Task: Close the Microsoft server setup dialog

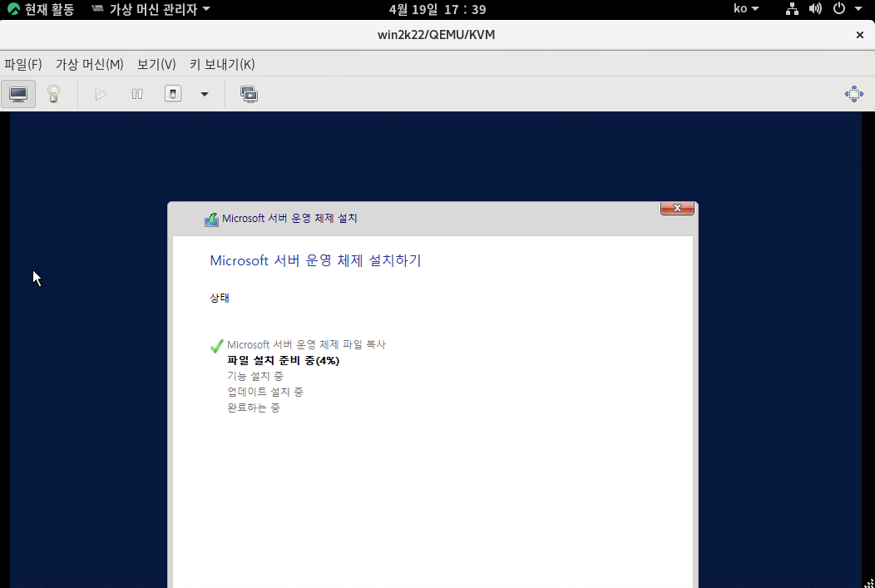Action: pos(677,208)
